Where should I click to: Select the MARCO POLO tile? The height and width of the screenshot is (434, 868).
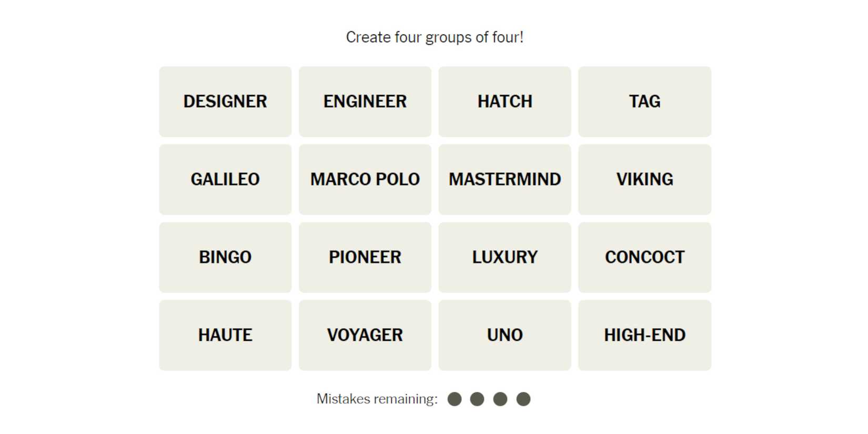click(x=365, y=179)
